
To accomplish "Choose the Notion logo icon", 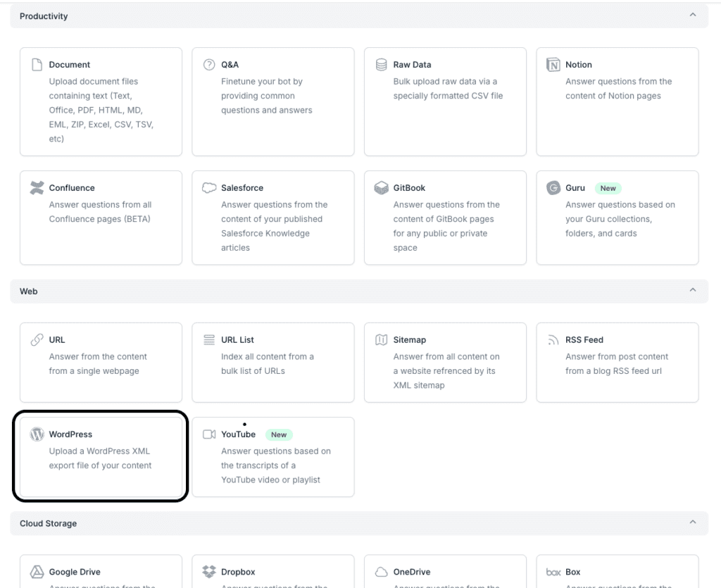I will tap(553, 65).
